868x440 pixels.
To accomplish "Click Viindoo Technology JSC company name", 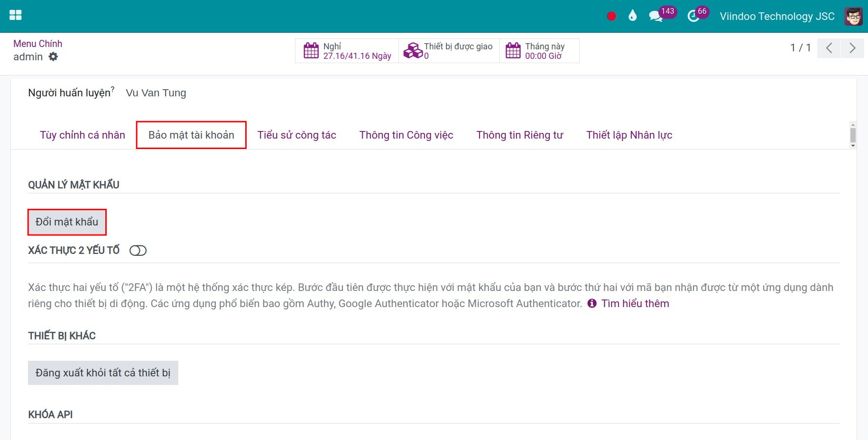I will tap(777, 16).
